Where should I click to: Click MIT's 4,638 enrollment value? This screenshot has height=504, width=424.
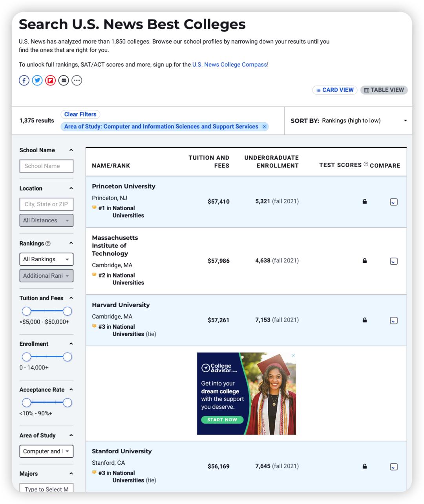coord(263,260)
